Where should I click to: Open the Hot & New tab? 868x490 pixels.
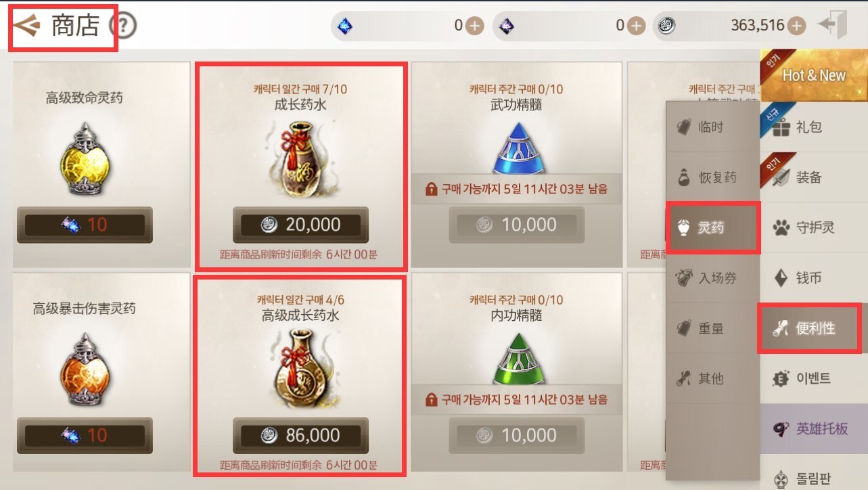click(814, 75)
